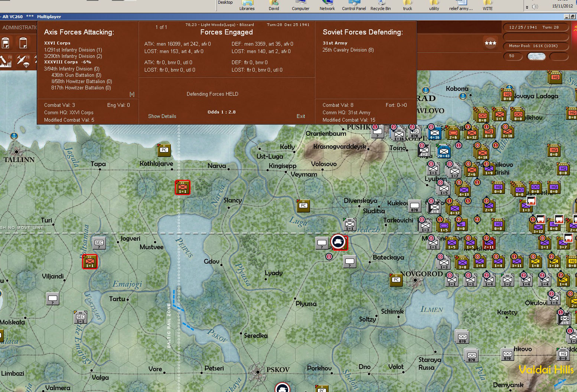Click the Valdai Hills label on the map
The image size is (577, 392).
[x=546, y=369]
